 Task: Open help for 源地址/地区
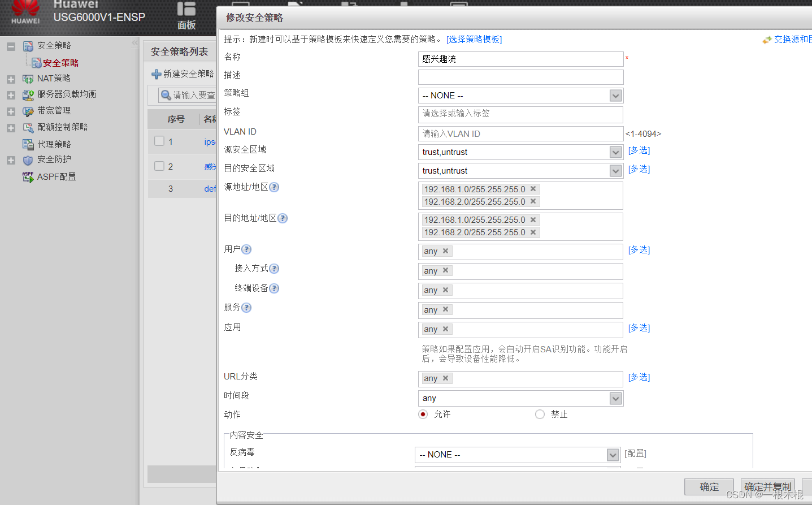coord(274,187)
